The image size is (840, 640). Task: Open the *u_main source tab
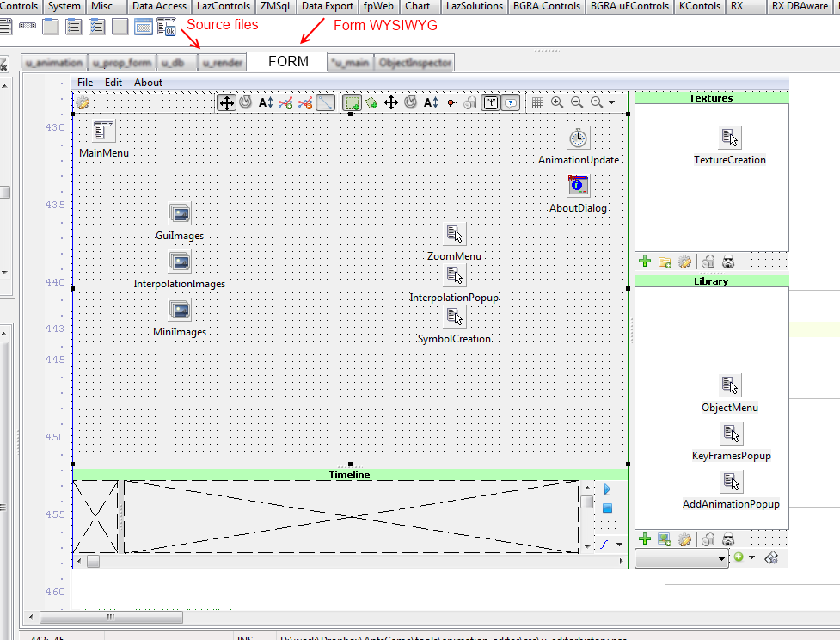coord(350,64)
